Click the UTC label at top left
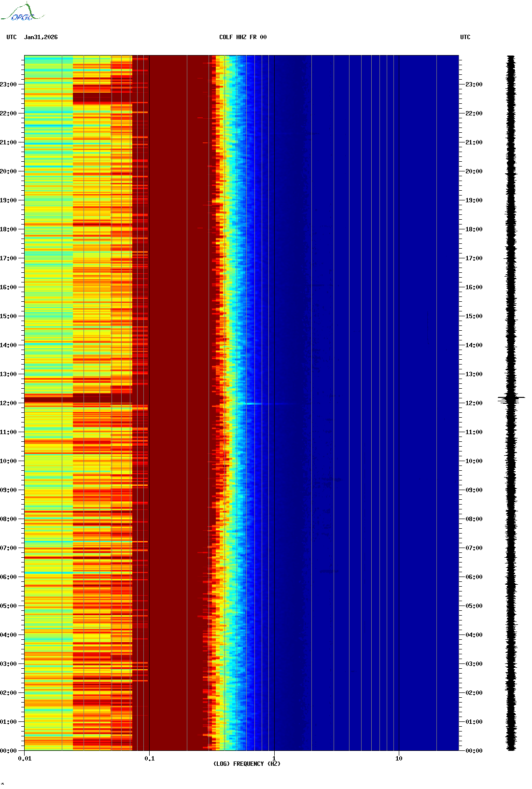 tap(11, 37)
